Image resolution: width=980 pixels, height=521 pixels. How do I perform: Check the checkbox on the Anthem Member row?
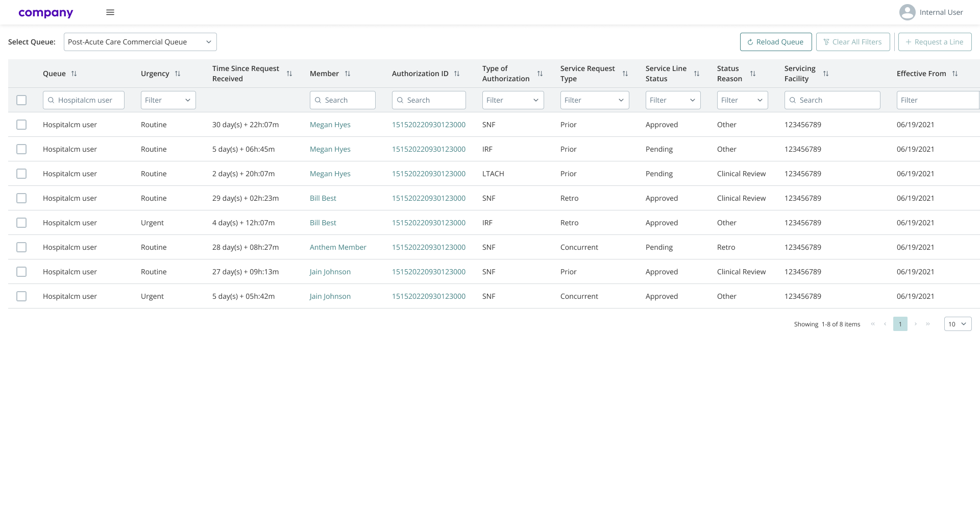(x=21, y=247)
